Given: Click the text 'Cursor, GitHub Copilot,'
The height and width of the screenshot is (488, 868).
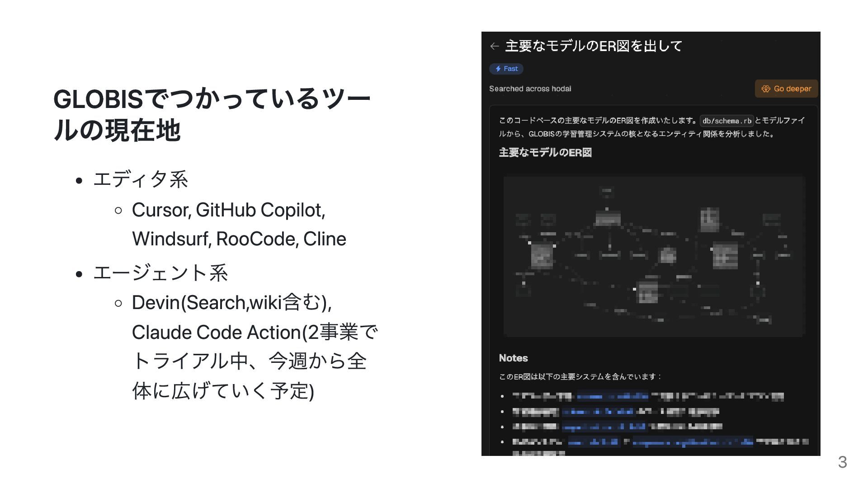Looking at the screenshot, I should (x=229, y=210).
